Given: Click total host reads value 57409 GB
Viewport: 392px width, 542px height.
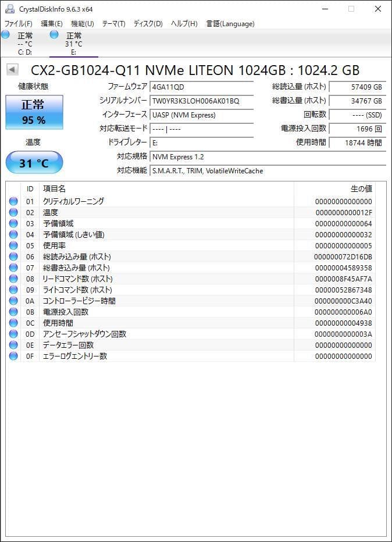Looking at the screenshot, I should [x=358, y=87].
